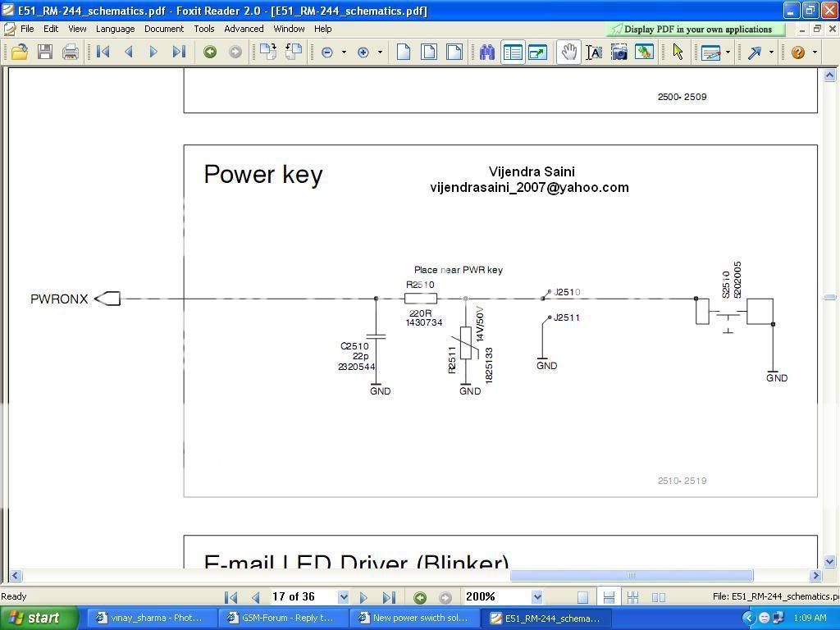Go to first page using toolbar arrow
This screenshot has height=630, width=840.
(x=103, y=52)
